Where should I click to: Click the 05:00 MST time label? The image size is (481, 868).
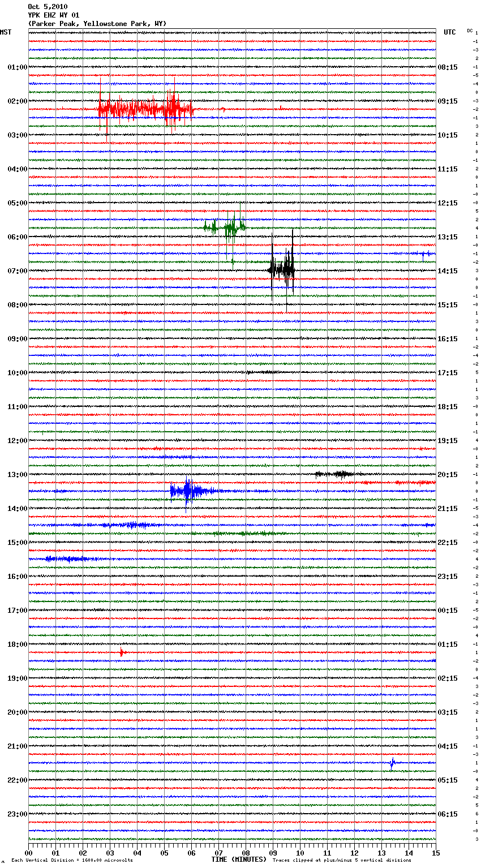(18, 203)
